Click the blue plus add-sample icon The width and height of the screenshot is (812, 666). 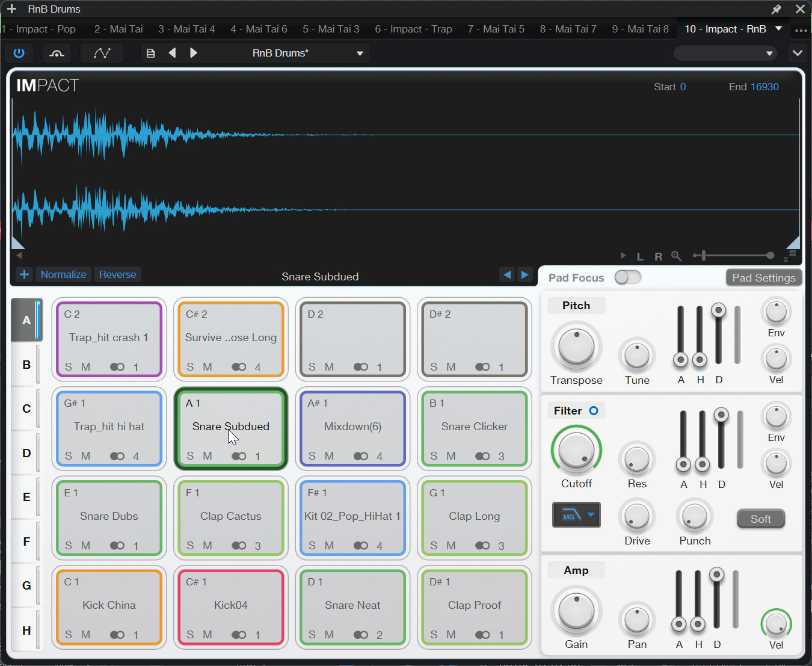pos(24,275)
